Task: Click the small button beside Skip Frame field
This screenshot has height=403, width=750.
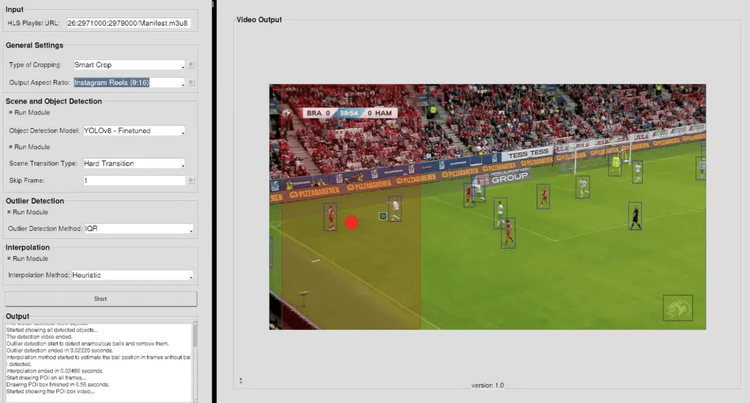Action: 191,181
